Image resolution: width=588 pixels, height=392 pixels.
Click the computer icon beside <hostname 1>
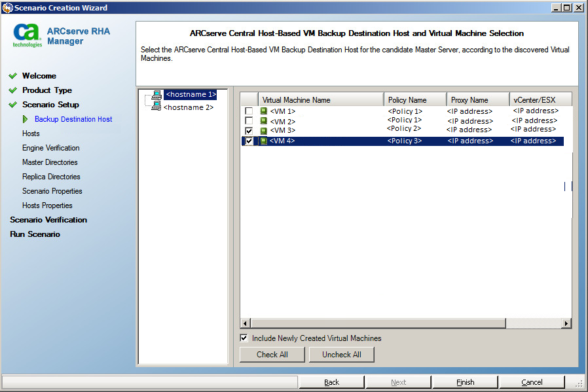point(156,94)
